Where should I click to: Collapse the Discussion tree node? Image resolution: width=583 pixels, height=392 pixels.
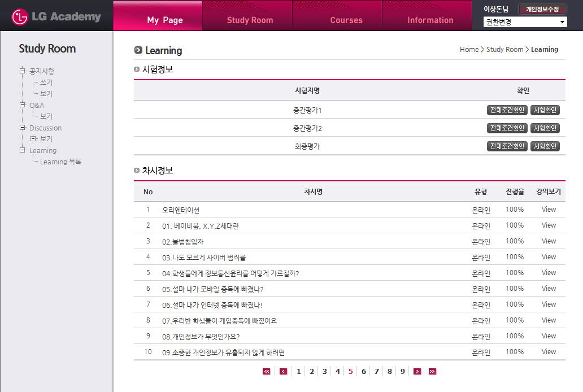pos(22,128)
